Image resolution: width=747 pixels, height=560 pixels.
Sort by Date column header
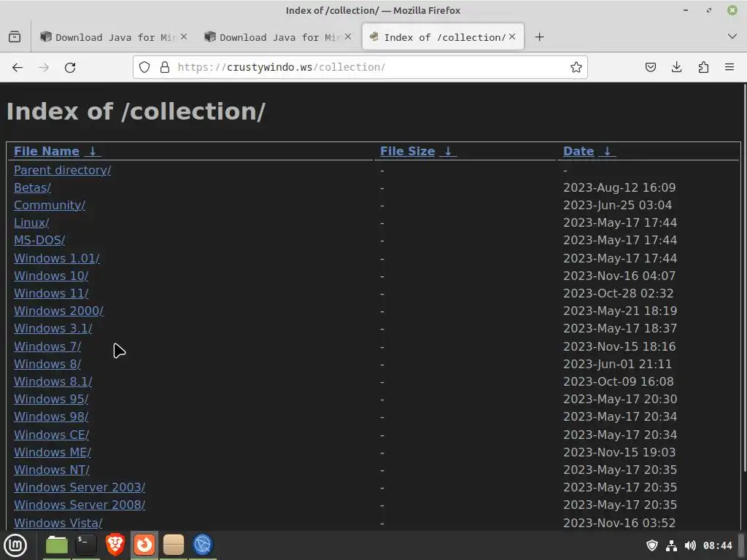click(x=578, y=151)
